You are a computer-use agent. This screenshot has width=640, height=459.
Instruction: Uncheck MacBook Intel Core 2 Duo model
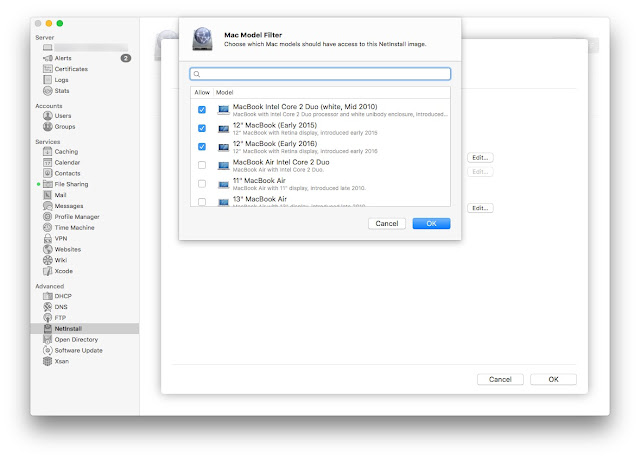pos(202,110)
